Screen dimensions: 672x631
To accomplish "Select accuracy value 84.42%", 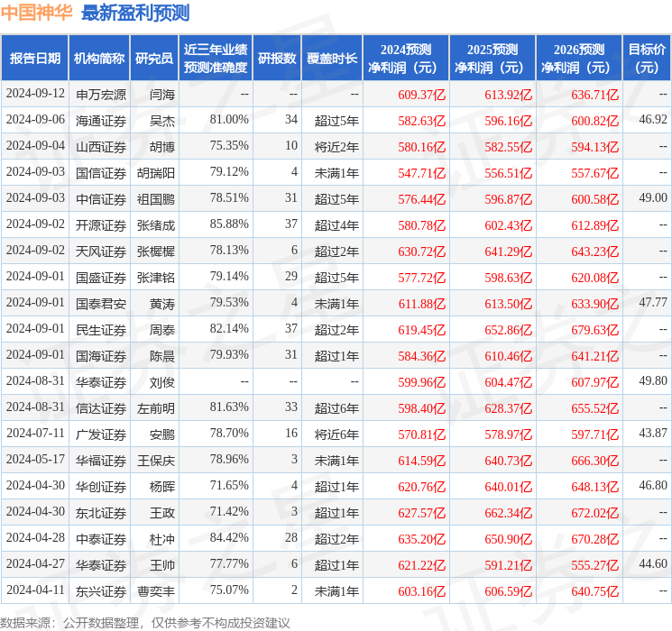I will (x=229, y=537).
